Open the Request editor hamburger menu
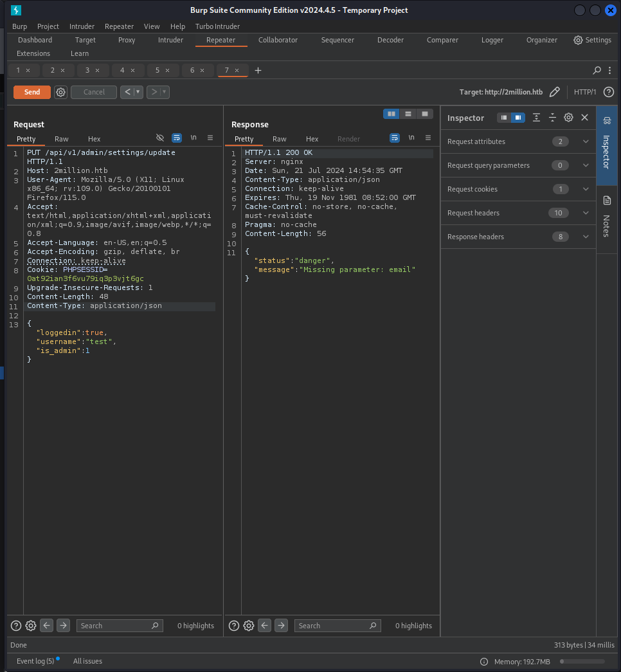The width and height of the screenshot is (621, 672). [210, 138]
